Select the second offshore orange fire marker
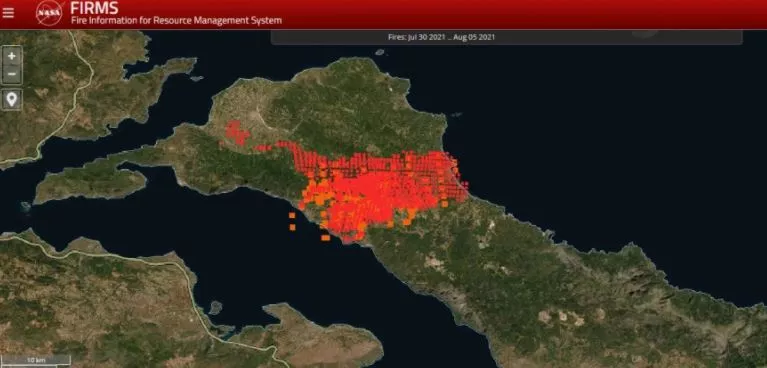Viewport: 767px width, 368px height. click(293, 227)
